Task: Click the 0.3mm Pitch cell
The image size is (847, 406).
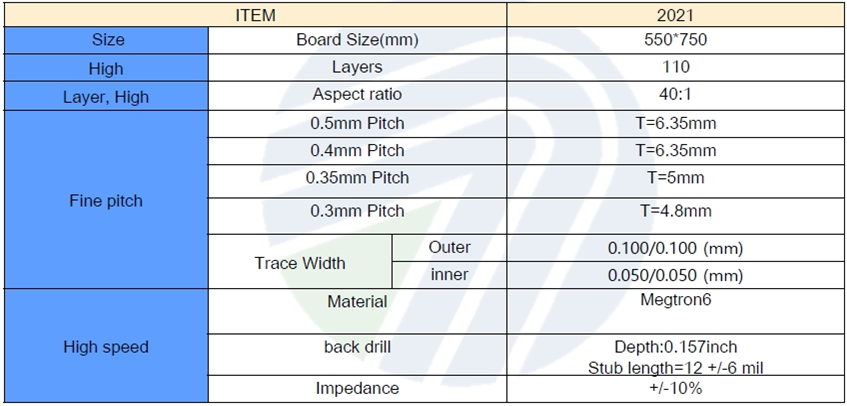Action: (357, 211)
